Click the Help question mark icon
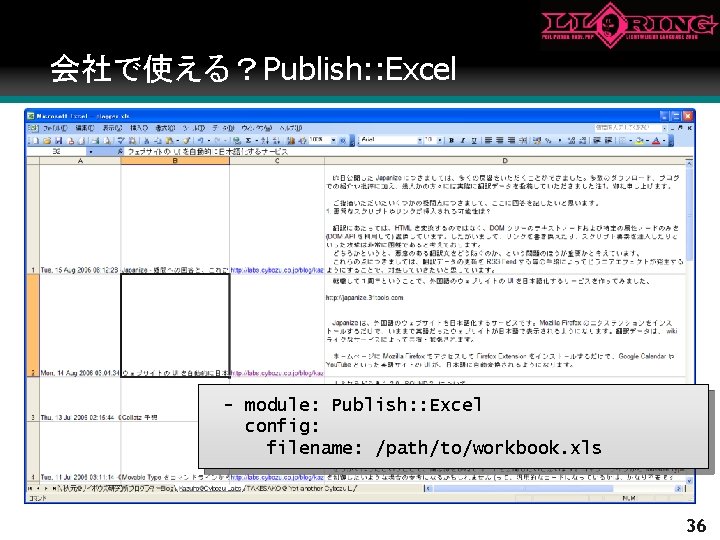 [343, 141]
